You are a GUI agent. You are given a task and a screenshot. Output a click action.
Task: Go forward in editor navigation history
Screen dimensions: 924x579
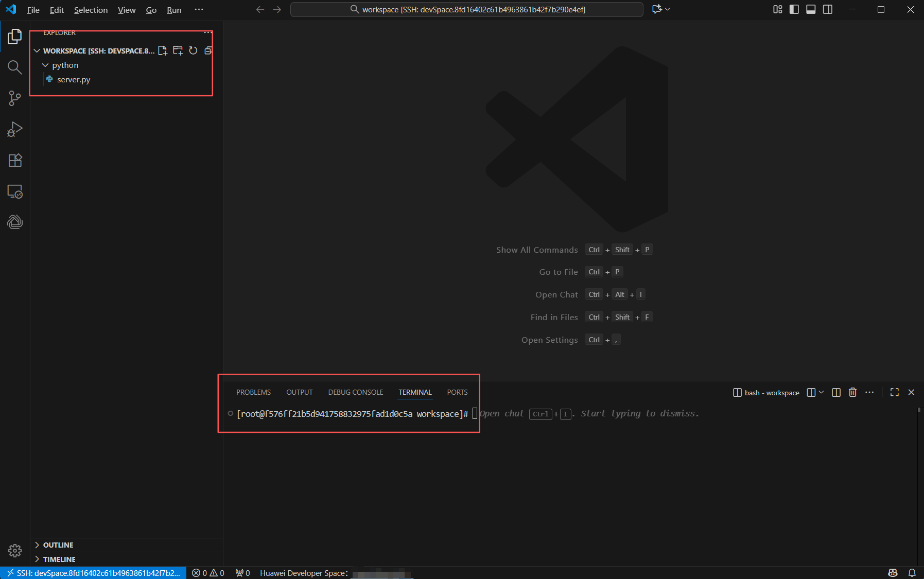click(277, 9)
